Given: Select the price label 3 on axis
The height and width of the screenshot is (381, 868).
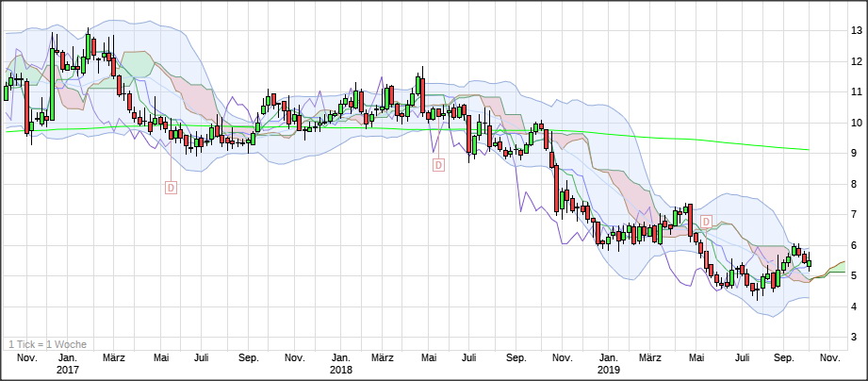Looking at the screenshot, I should point(856,337).
